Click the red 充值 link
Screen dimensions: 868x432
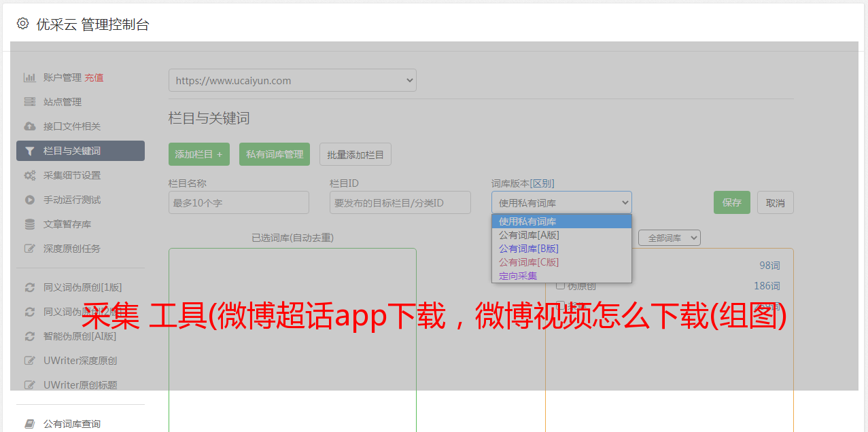pyautogui.click(x=94, y=77)
